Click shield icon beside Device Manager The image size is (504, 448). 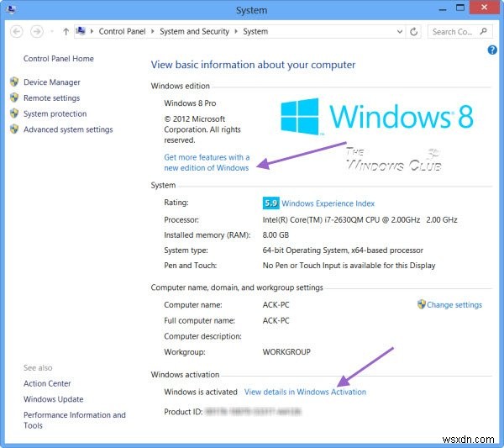(x=14, y=82)
